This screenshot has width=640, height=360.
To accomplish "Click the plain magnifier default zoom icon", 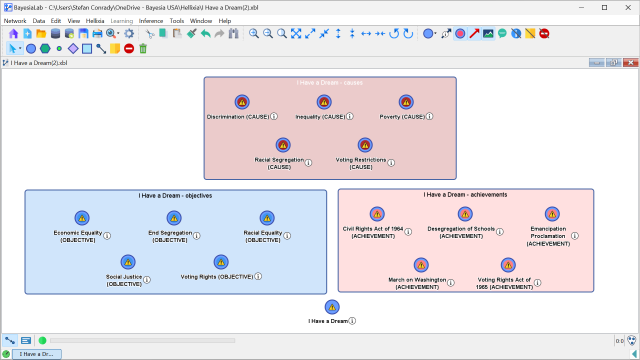I will point(282,34).
